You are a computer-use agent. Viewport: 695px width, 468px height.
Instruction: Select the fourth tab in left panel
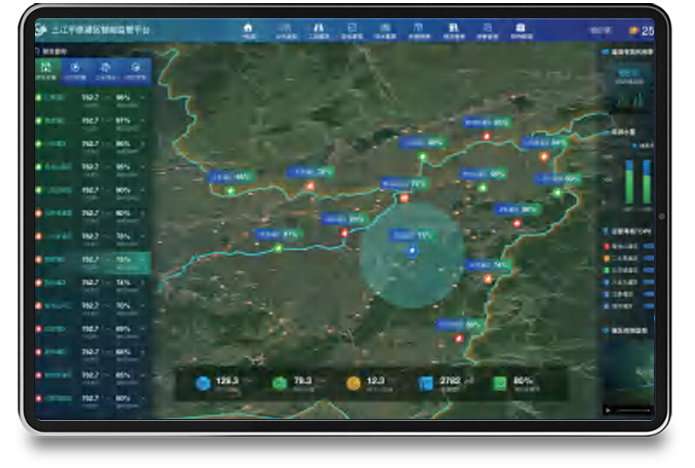(136, 70)
